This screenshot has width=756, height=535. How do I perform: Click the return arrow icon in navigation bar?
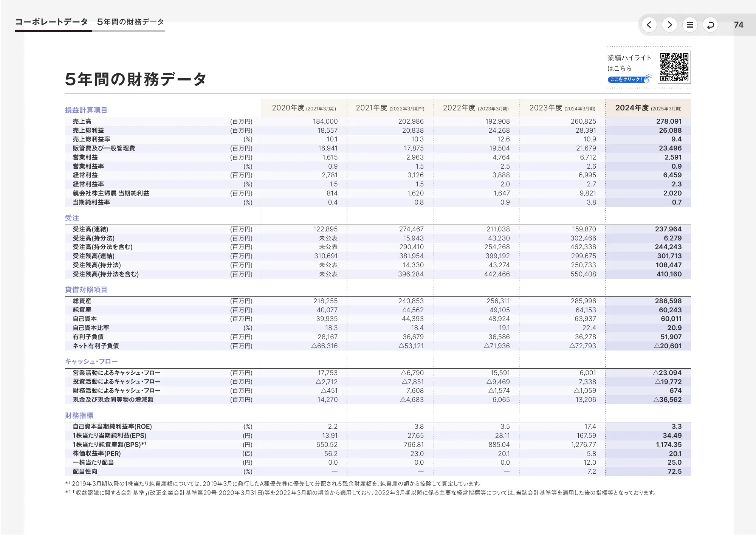coord(710,25)
